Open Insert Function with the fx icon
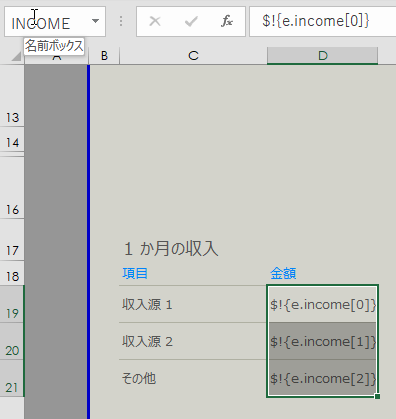This screenshot has height=419, width=396. [x=227, y=22]
